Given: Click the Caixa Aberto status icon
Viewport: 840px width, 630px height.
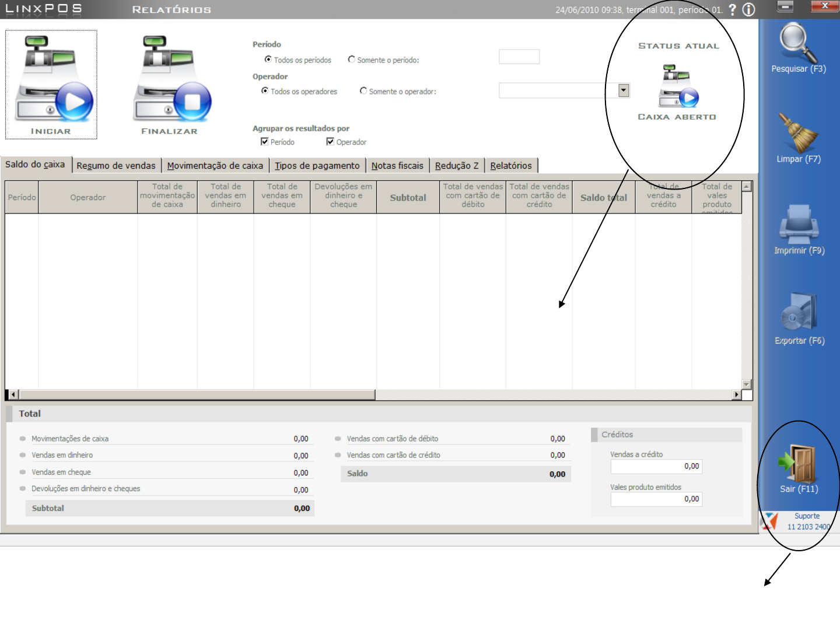Looking at the screenshot, I should click(x=678, y=86).
